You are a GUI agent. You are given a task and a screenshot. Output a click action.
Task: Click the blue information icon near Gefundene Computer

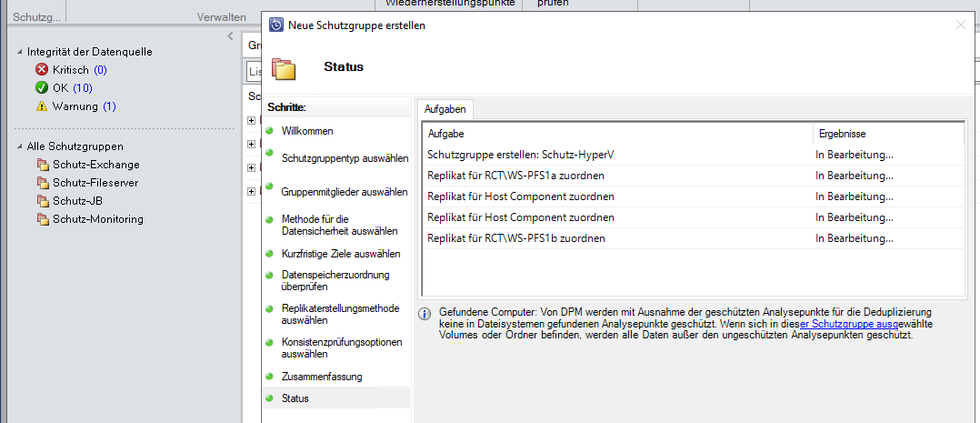click(425, 314)
